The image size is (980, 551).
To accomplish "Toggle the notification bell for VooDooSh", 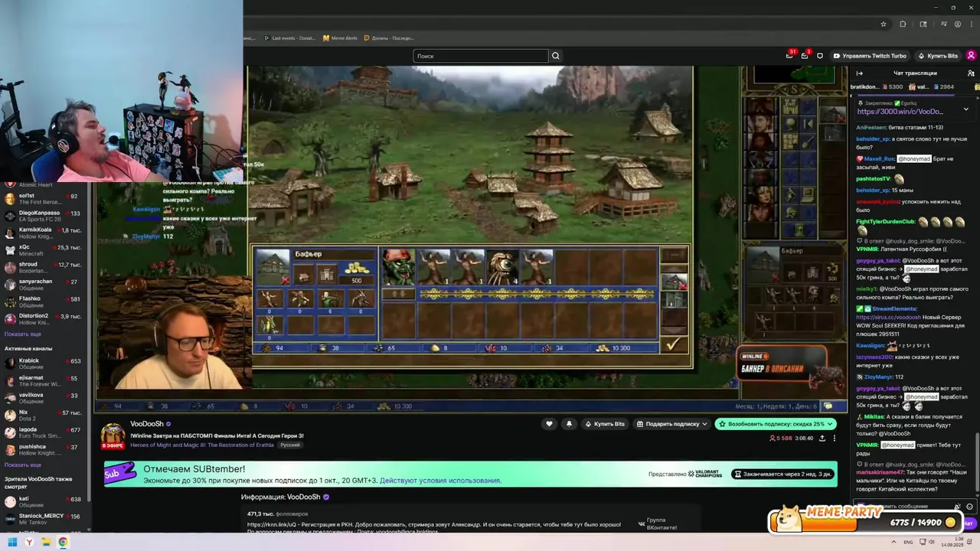I will [569, 424].
